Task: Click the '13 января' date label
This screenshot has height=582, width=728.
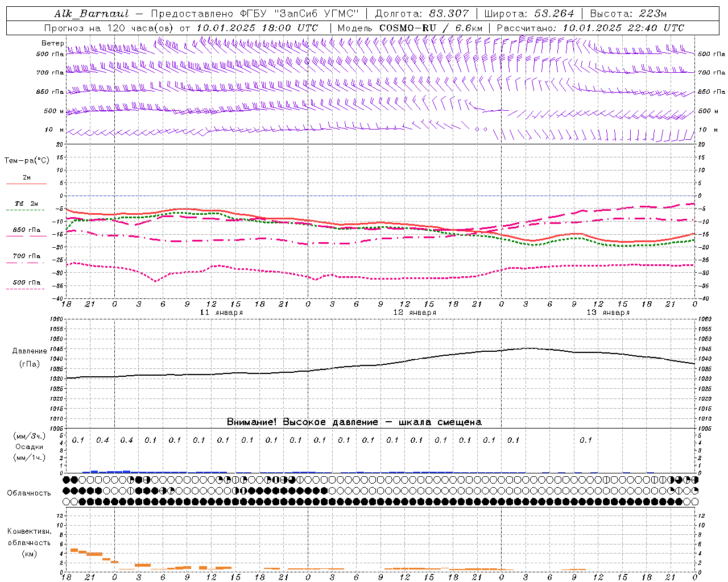Action: pos(609,313)
